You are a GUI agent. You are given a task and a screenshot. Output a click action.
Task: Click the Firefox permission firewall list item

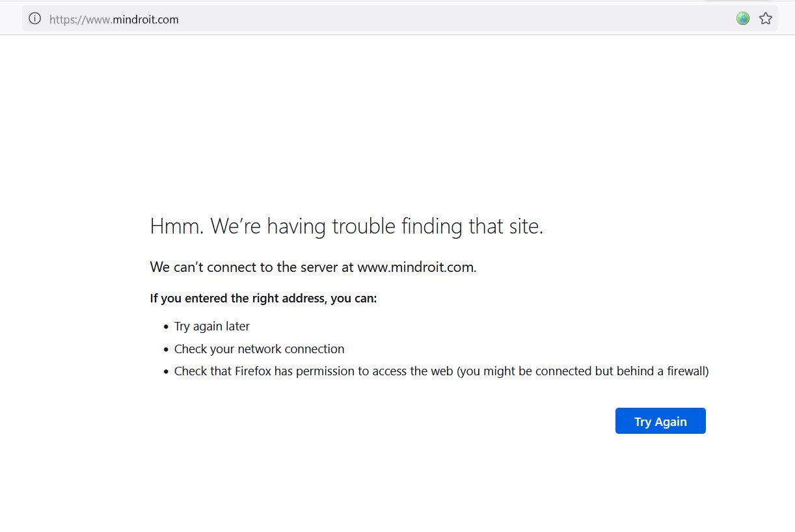click(x=441, y=372)
